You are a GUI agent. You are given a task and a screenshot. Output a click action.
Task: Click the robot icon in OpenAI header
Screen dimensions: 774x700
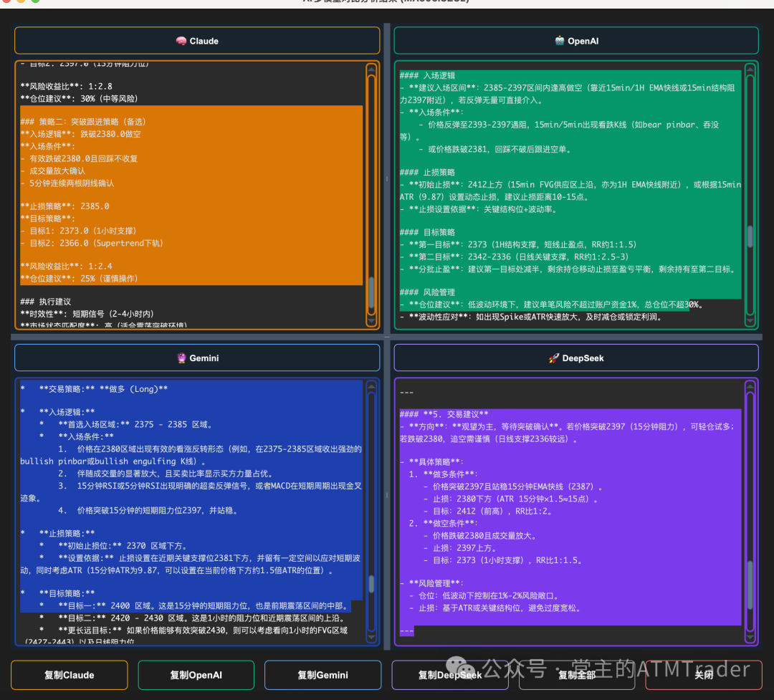[559, 41]
